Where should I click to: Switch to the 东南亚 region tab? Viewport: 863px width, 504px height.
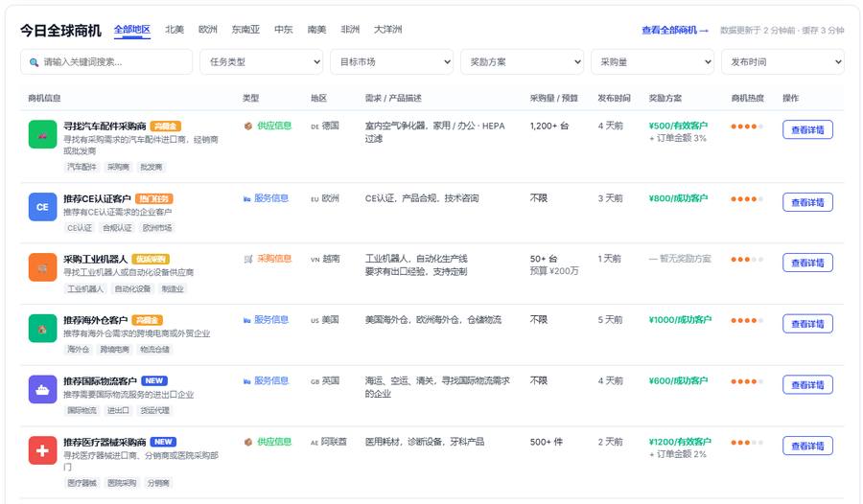[x=245, y=30]
